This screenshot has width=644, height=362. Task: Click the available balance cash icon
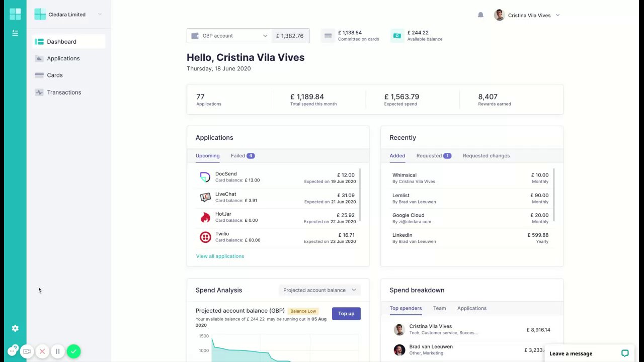point(397,36)
